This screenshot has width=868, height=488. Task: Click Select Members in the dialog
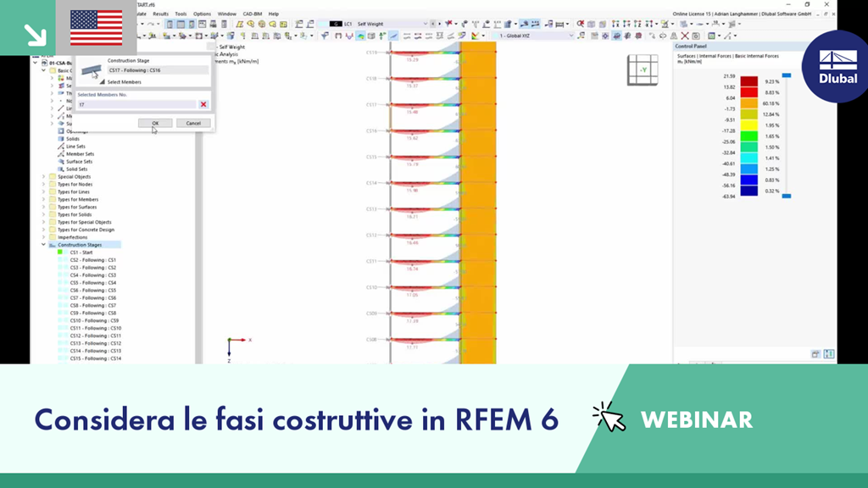tap(124, 82)
